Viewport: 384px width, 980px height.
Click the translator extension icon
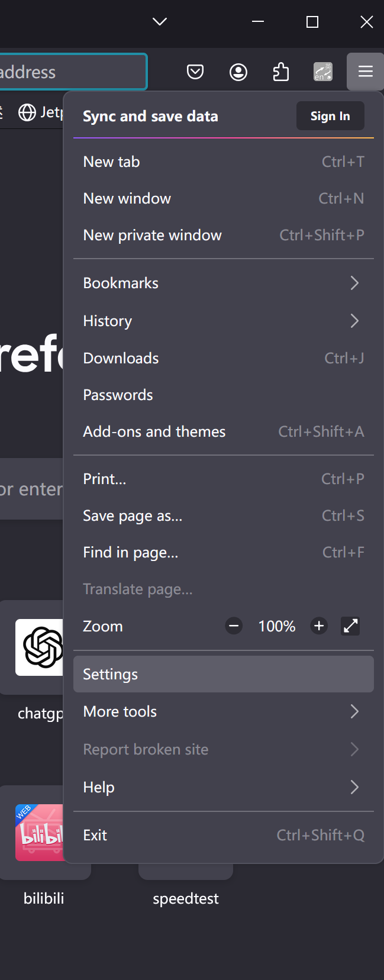(323, 72)
